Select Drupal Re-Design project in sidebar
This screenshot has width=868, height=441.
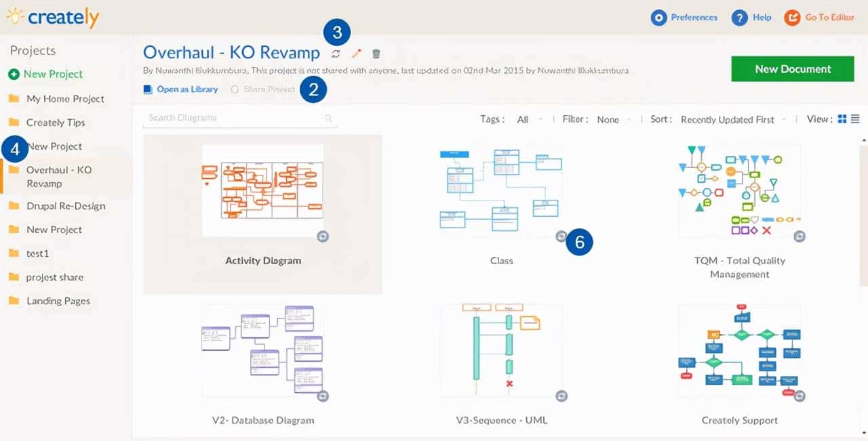tap(65, 206)
